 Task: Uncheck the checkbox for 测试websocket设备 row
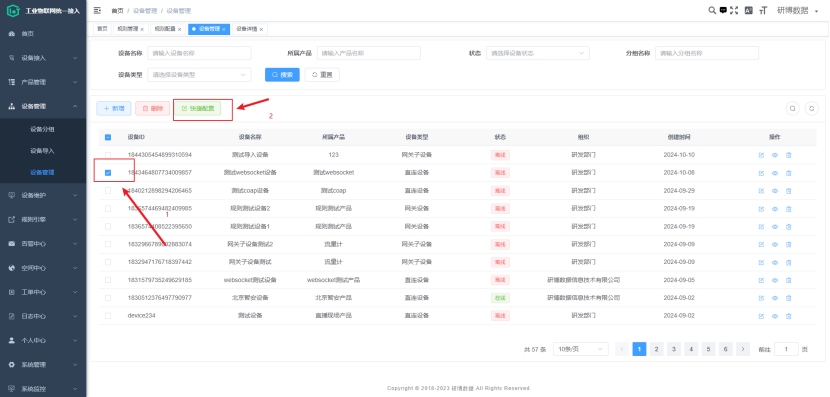(108, 173)
